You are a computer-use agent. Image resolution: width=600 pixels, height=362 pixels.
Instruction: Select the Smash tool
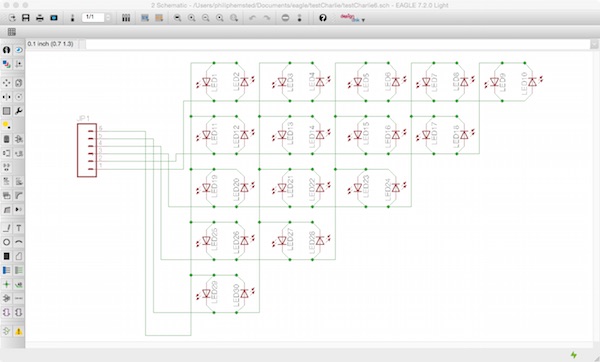click(x=7, y=196)
